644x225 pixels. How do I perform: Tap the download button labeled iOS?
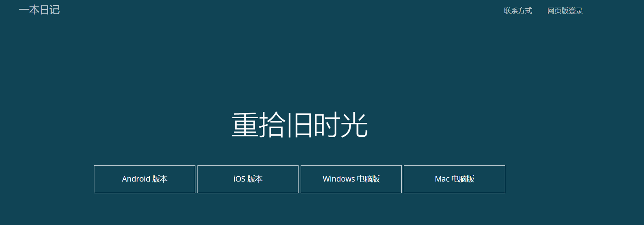tap(248, 179)
